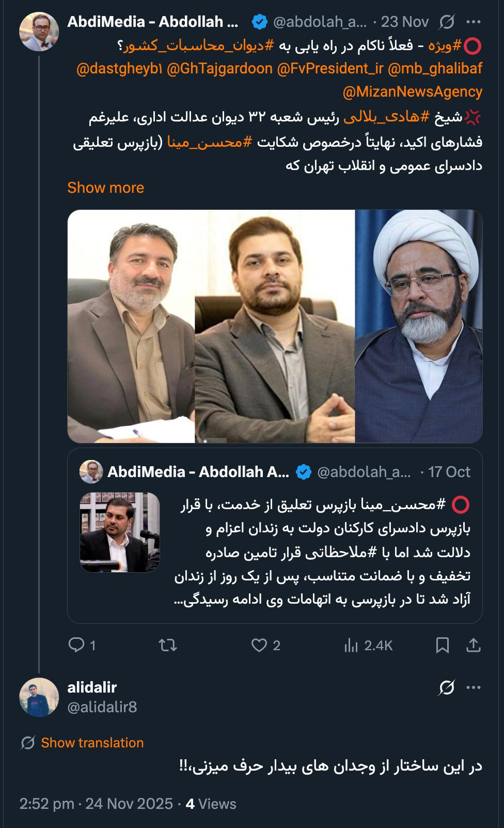The image size is (504, 828).
Task: Click the repost icon under the post
Action: (x=168, y=645)
